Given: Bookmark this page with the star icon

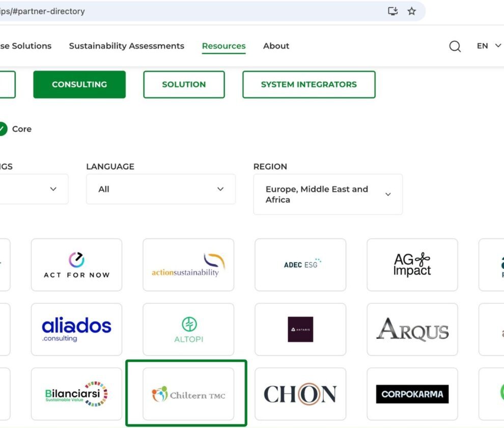Looking at the screenshot, I should [411, 11].
